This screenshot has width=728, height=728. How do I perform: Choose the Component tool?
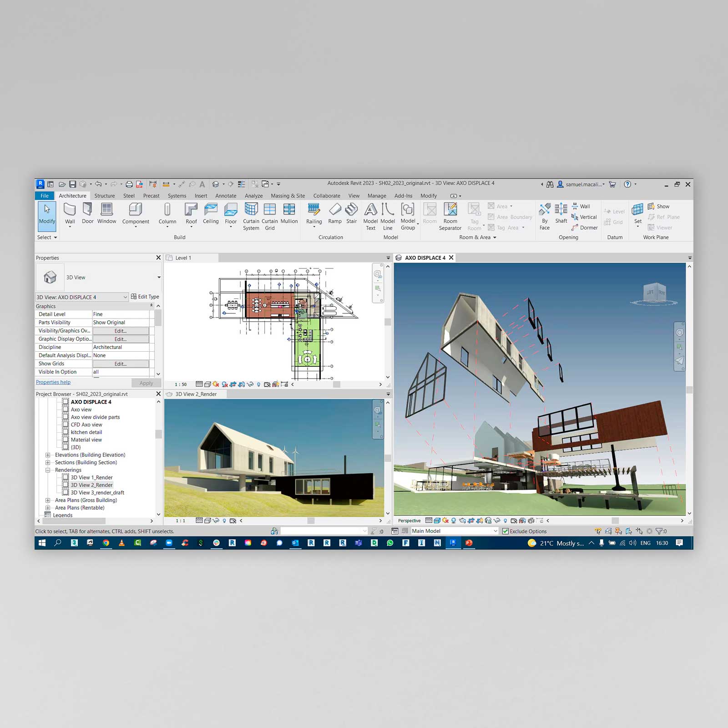pos(136,214)
